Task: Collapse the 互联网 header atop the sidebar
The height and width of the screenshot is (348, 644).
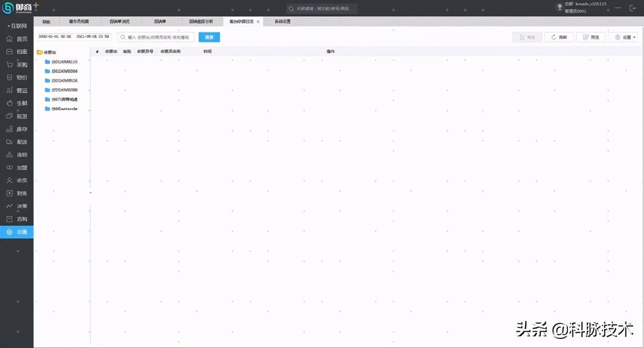Action: (x=17, y=26)
